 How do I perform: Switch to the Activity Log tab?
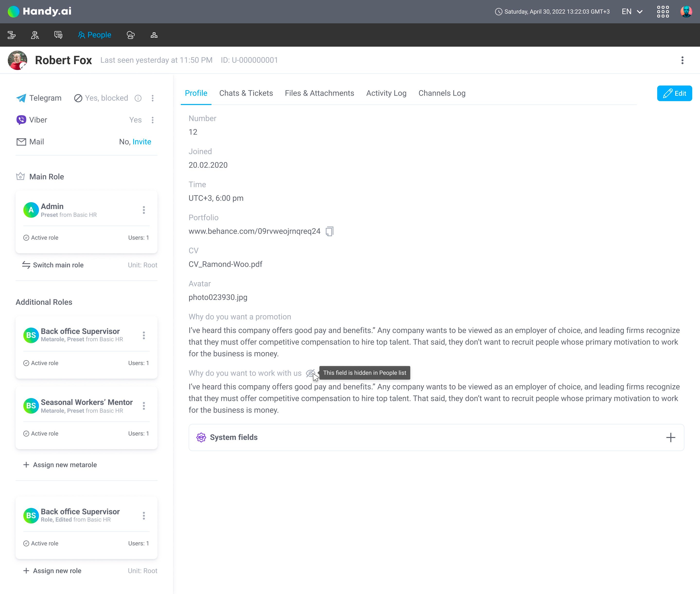(x=386, y=93)
